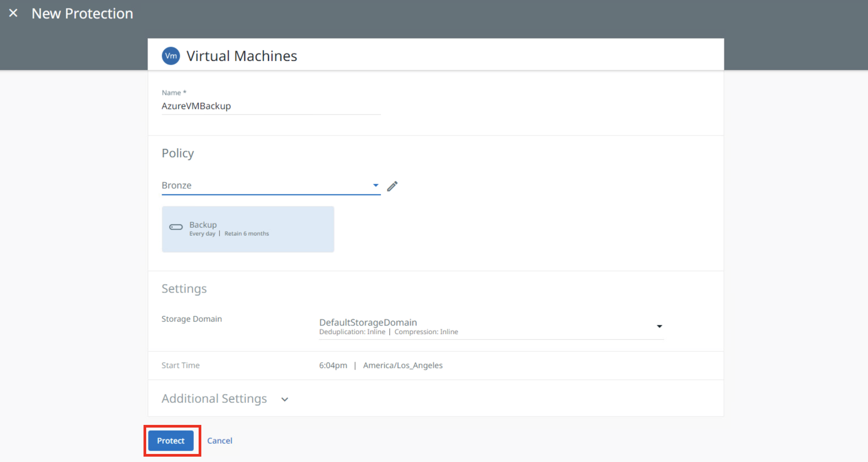Click the Virtual Machines heading
The width and height of the screenshot is (868, 462).
pyautogui.click(x=242, y=56)
